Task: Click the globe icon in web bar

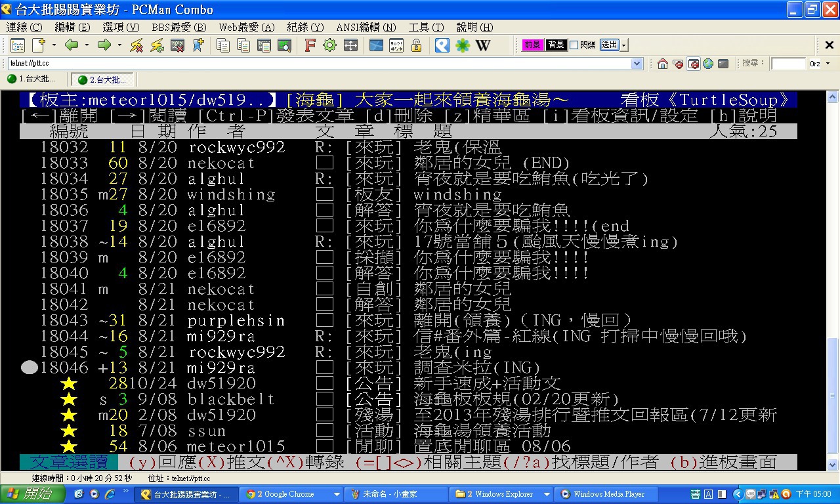Action: point(708,64)
